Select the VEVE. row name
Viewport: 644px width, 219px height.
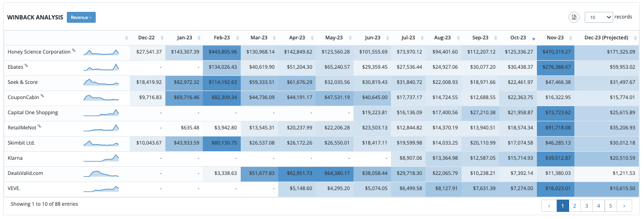pyautogui.click(x=15, y=188)
